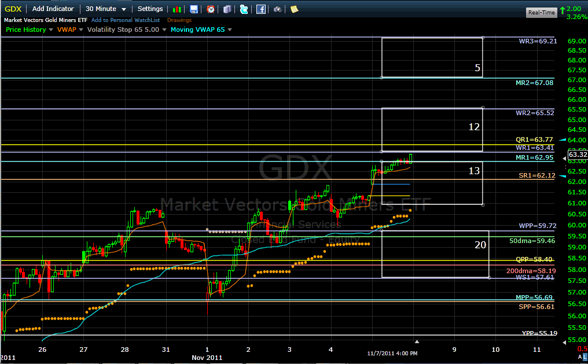Click the gray left arrow beside 55.00
Image resolution: width=588 pixels, height=364 pixels.
(x=564, y=342)
